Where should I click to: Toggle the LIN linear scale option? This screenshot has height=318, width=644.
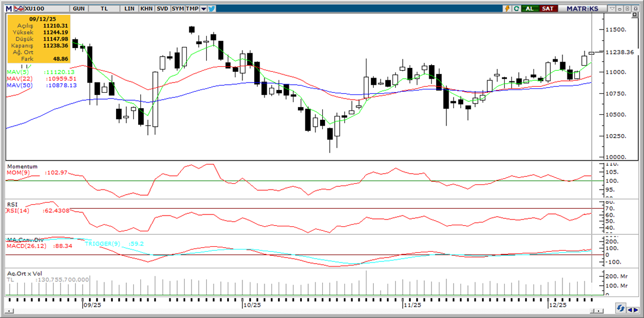click(x=130, y=8)
